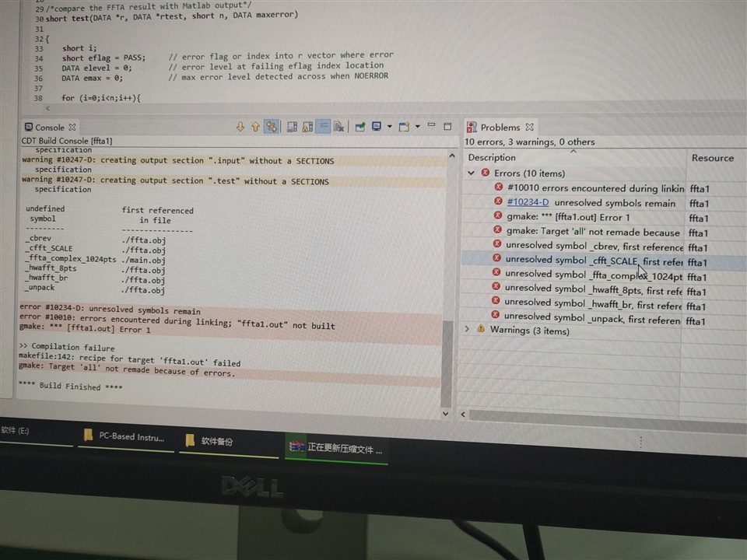The height and width of the screenshot is (560, 747).
Task: Click Problems horizontal scrollbar left arrow
Action: click(462, 415)
